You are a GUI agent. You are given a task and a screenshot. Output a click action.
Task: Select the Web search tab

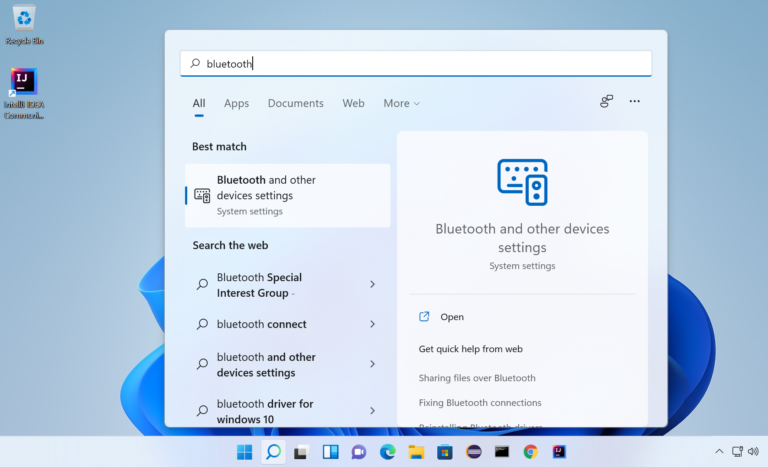point(353,103)
